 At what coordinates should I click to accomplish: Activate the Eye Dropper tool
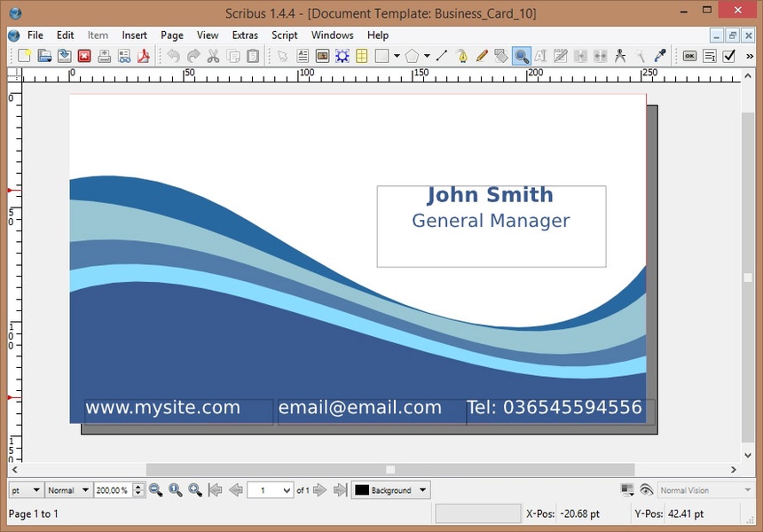click(x=660, y=56)
